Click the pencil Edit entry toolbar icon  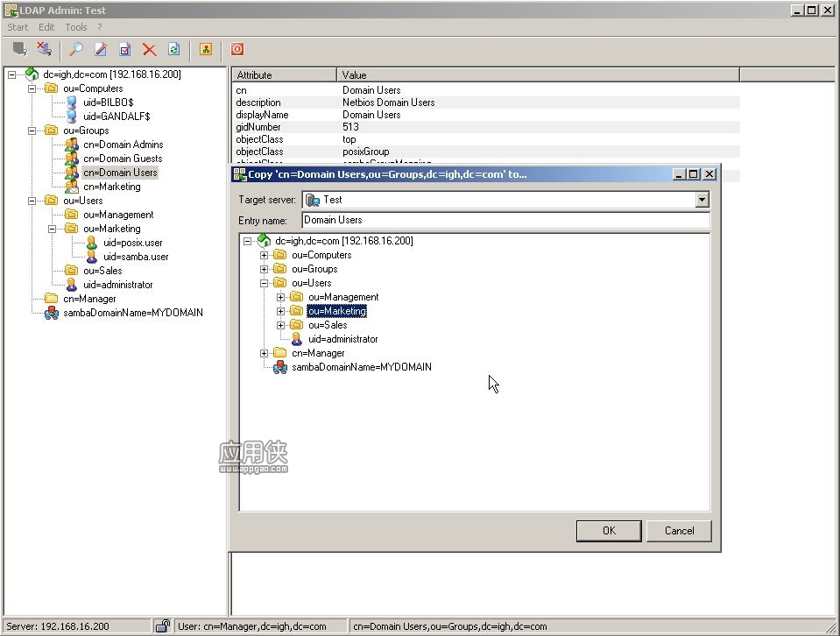pos(101,49)
